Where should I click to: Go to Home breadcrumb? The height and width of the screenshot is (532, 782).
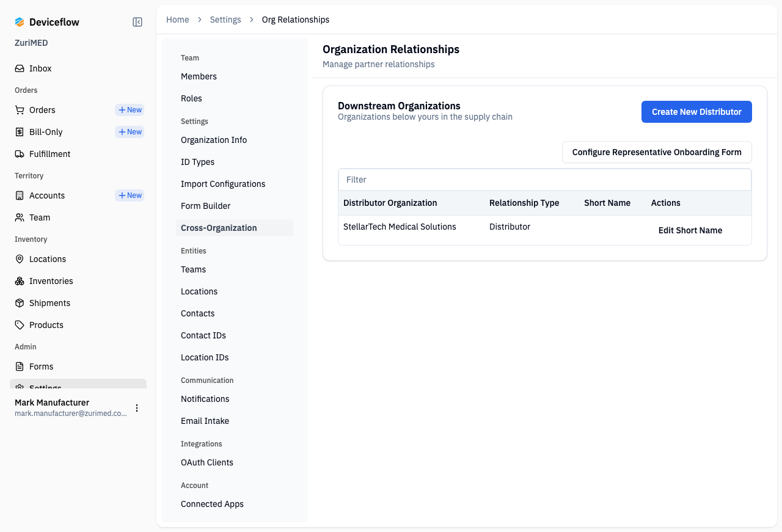coord(178,20)
